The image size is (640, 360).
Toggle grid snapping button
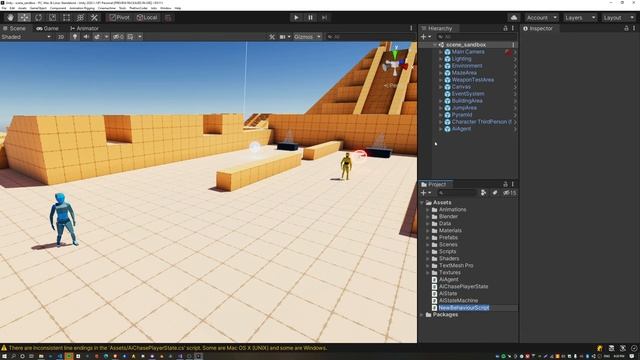click(168, 18)
